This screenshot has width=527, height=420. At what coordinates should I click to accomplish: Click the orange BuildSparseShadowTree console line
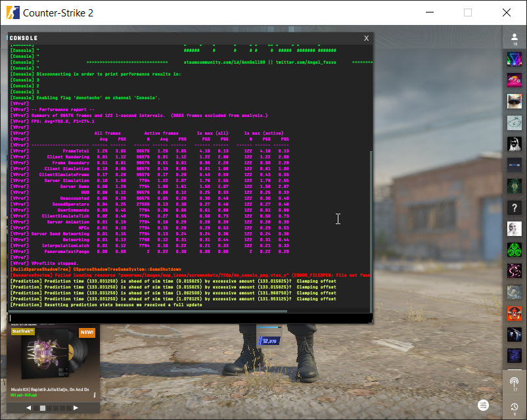tap(96, 269)
